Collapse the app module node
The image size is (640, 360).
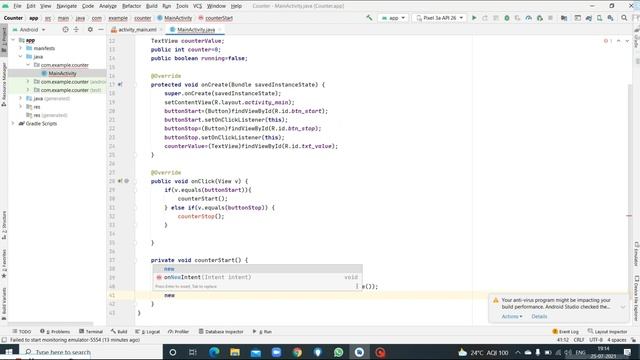click(13, 40)
